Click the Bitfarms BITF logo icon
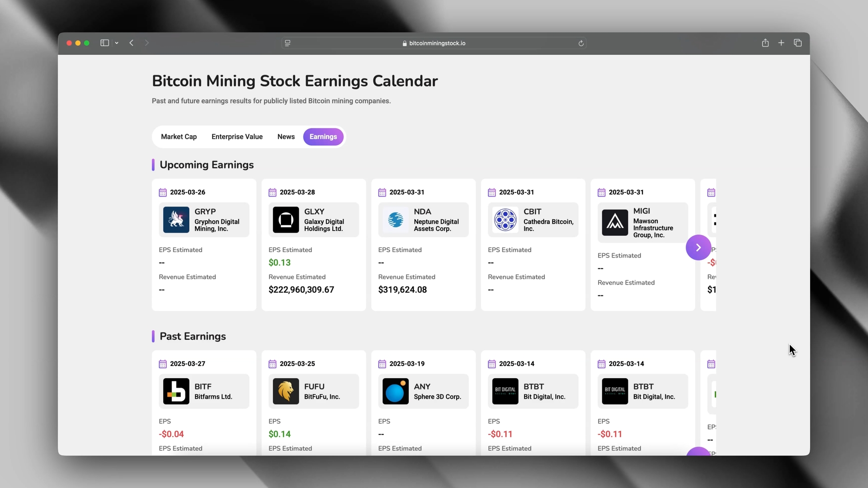868x488 pixels. coord(176,391)
